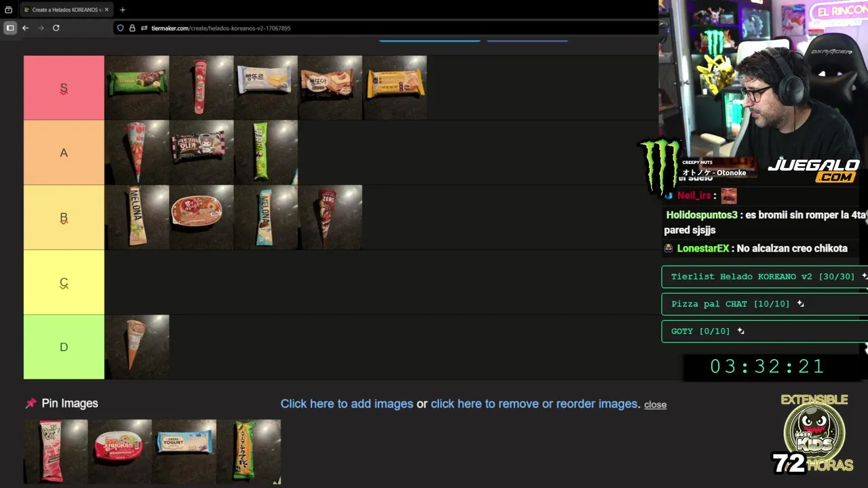This screenshot has height=488, width=868.
Task: Reload the page with refresh icon
Action: [x=56, y=28]
